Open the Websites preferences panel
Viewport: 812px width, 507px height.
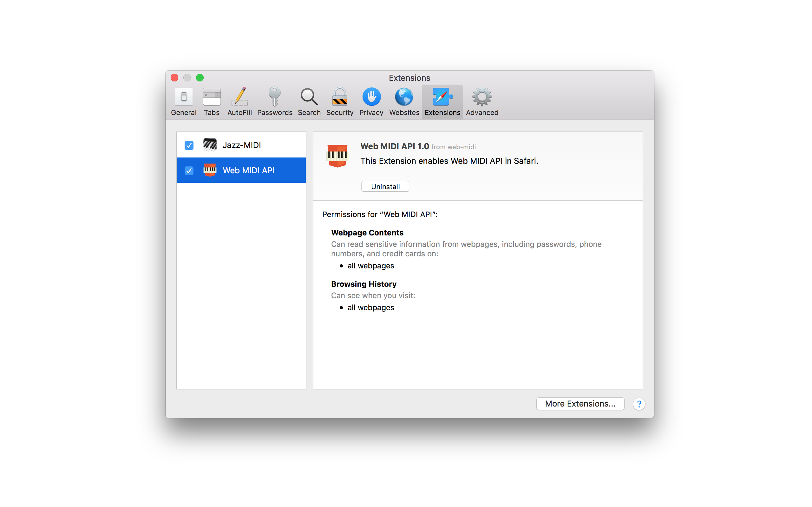[404, 101]
